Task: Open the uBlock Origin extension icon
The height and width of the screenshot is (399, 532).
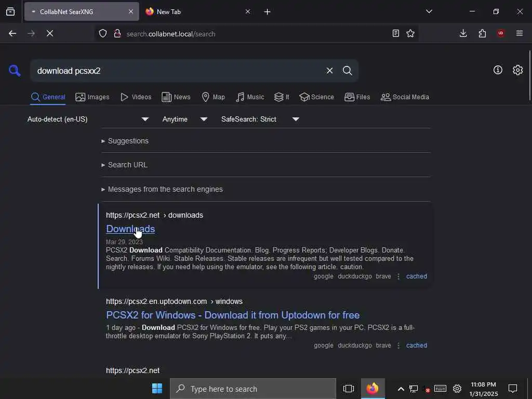Action: [x=501, y=33]
